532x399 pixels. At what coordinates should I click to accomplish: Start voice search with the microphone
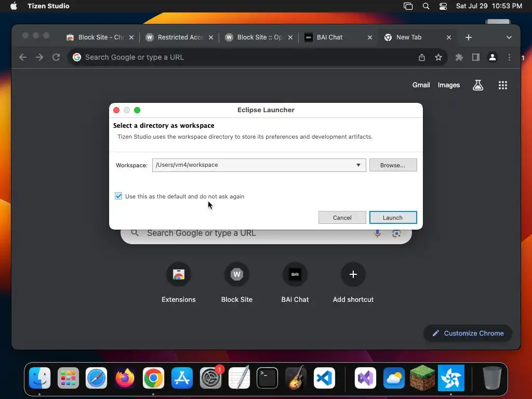click(x=377, y=233)
